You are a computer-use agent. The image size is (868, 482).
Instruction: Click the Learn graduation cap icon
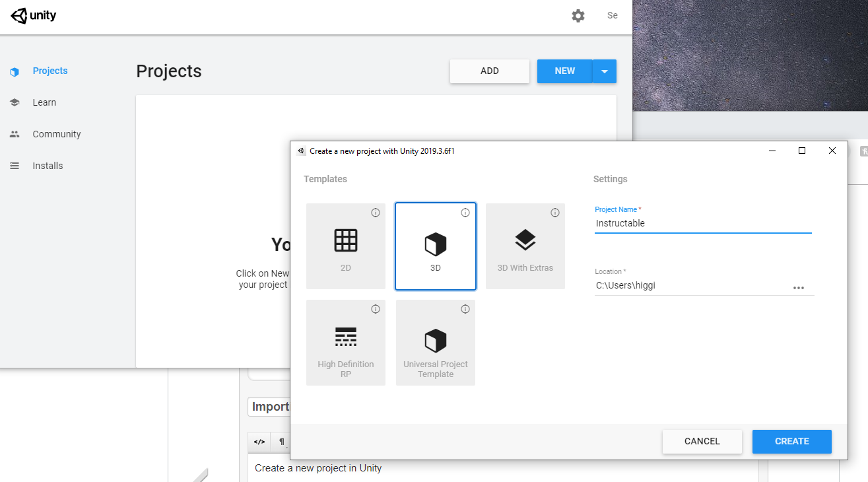pyautogui.click(x=15, y=102)
